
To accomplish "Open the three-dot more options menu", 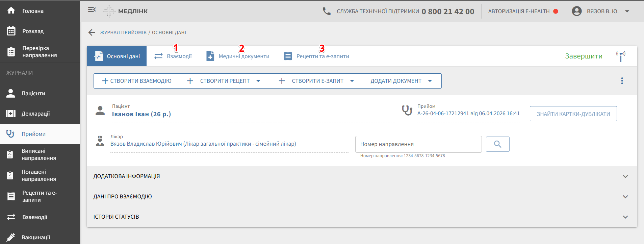I will (622, 81).
